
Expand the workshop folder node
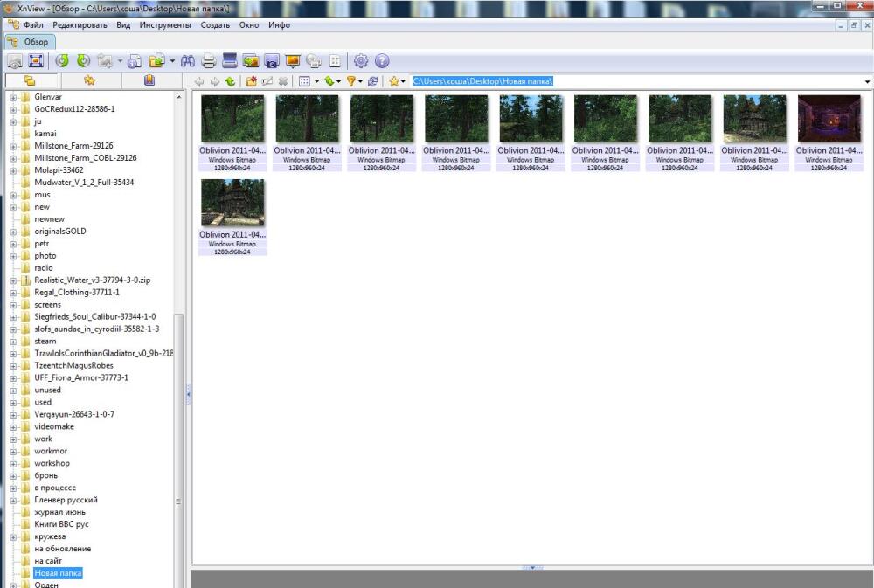tap(13, 463)
